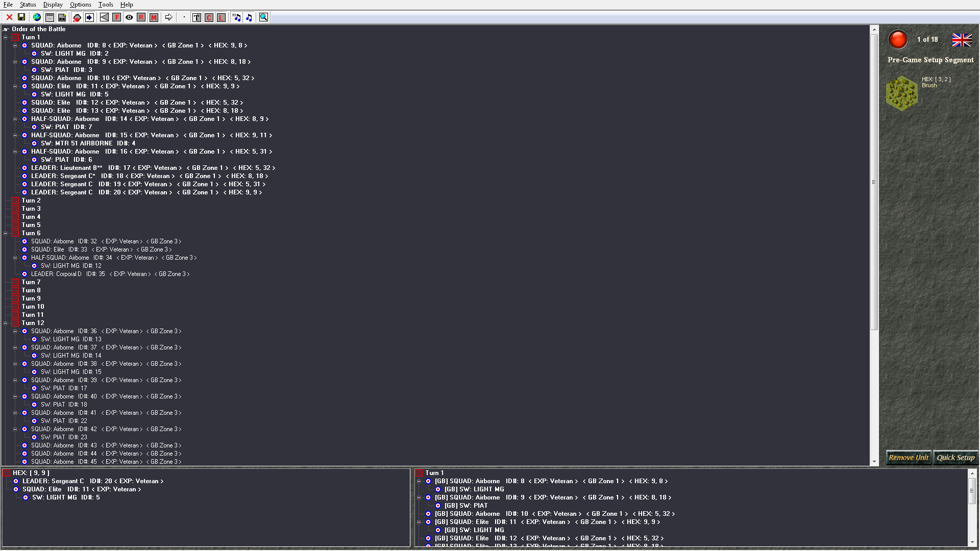Collapse SQUAD Airborne ID 8 node

15,45
